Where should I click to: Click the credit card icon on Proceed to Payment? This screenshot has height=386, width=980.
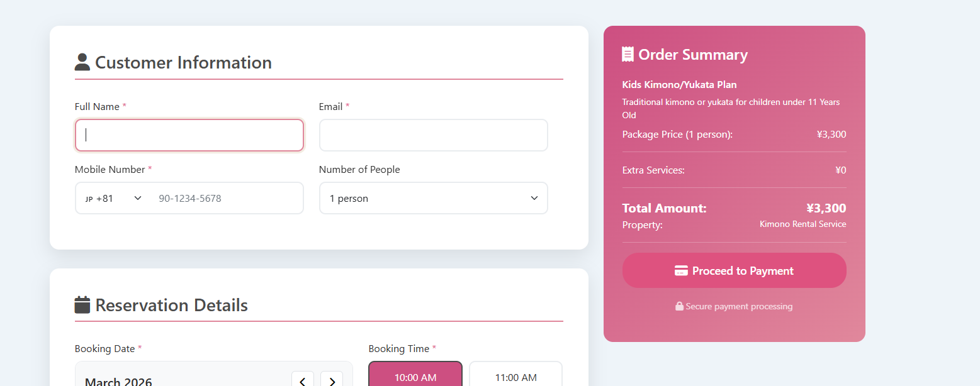[x=682, y=270]
